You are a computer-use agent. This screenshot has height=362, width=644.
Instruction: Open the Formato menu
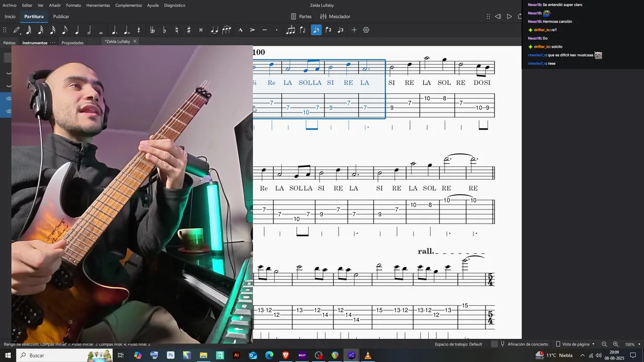click(73, 5)
